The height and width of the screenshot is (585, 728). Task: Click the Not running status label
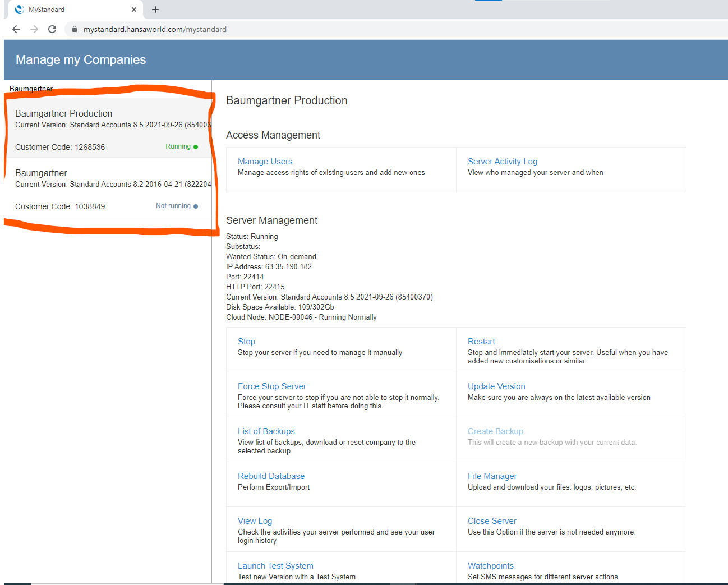[x=173, y=206]
